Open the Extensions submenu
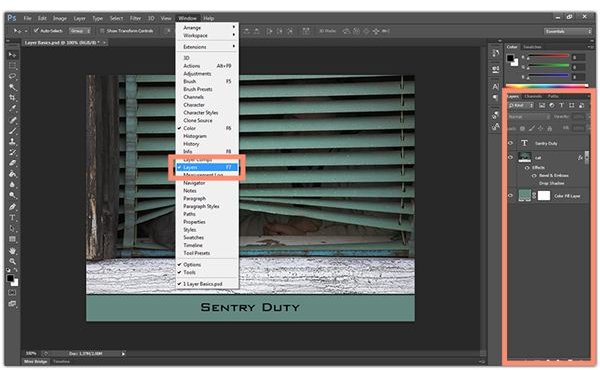 [x=207, y=47]
